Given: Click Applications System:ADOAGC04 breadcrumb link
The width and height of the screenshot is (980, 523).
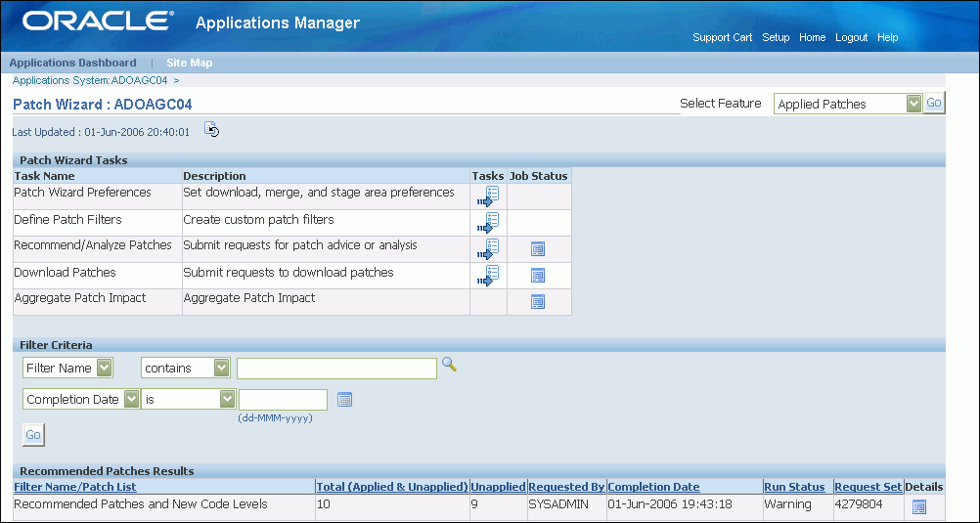Looking at the screenshot, I should click(90, 80).
